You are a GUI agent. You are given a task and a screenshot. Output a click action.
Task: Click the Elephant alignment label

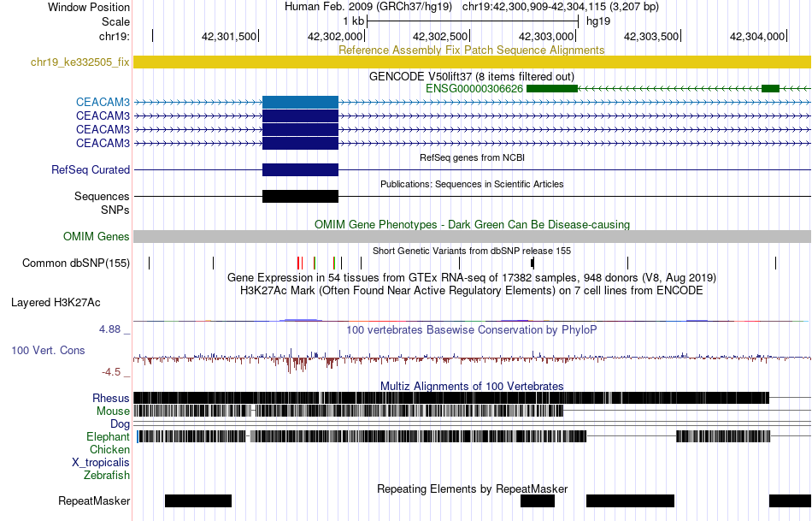108,436
